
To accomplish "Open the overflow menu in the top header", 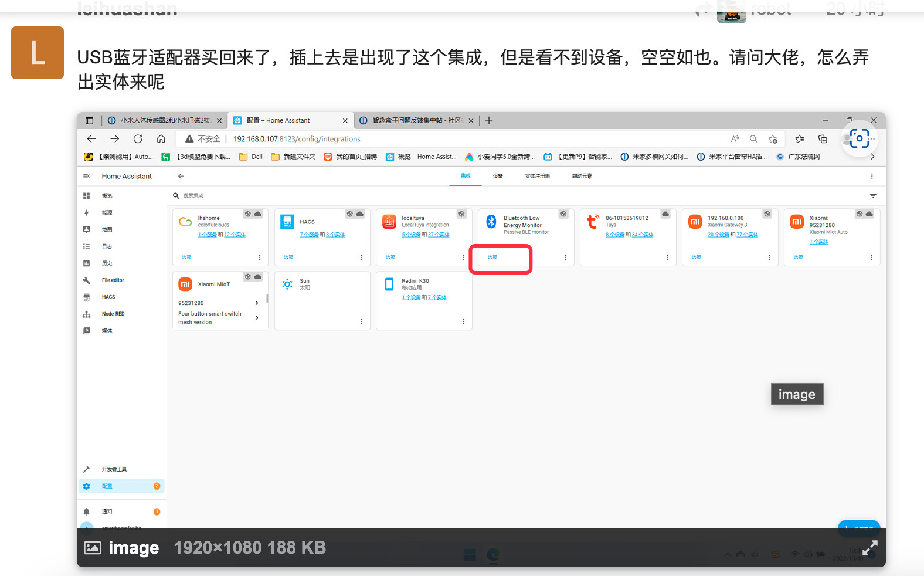I will click(872, 176).
